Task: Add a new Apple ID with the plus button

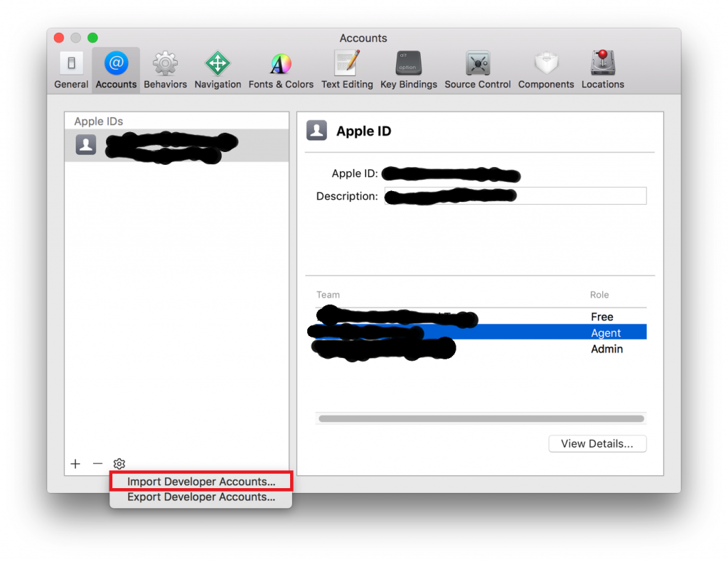Action: click(75, 464)
